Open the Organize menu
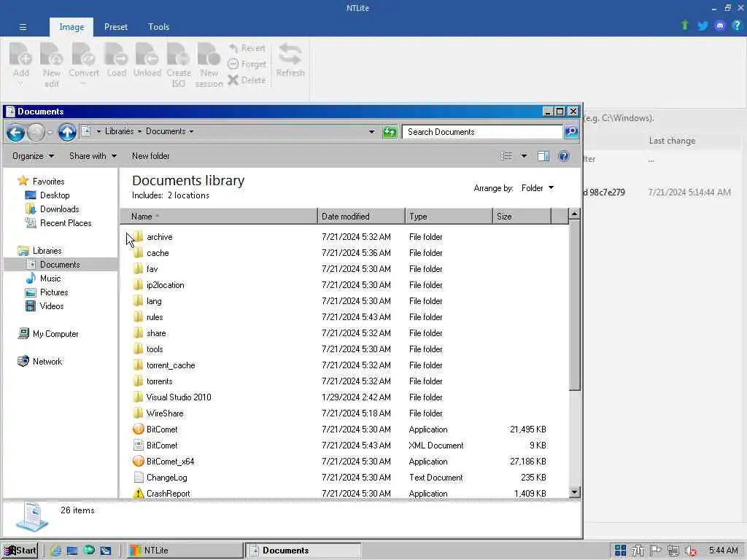 33,156
